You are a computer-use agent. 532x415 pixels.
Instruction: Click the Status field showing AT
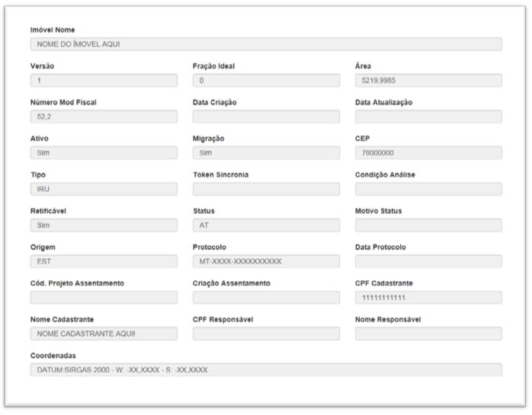pos(266,225)
